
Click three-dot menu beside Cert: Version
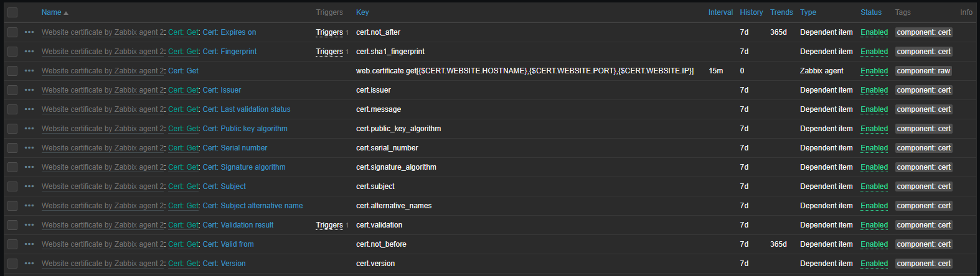[29, 264]
